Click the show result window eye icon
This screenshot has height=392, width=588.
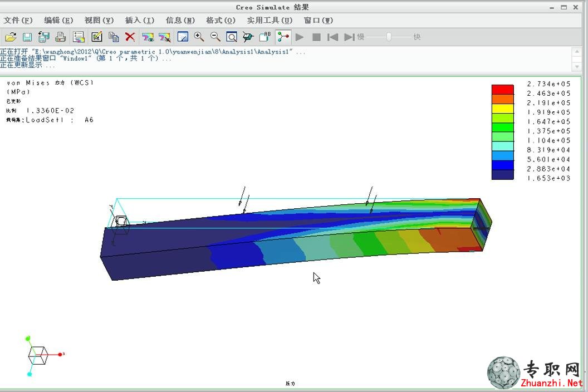pos(148,37)
